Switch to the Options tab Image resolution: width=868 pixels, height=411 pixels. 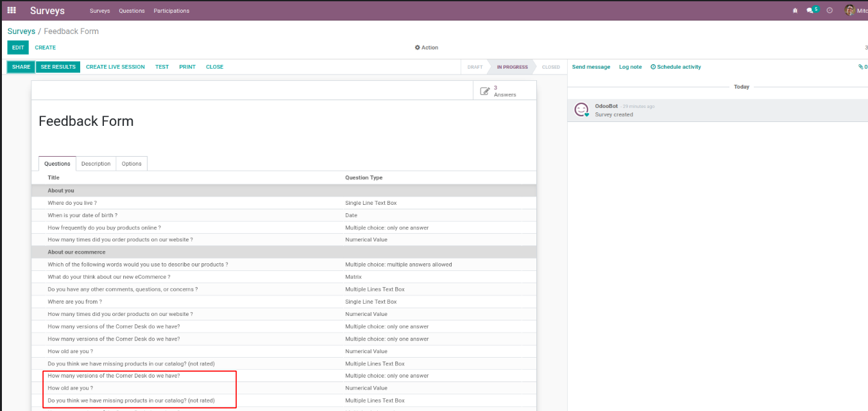coord(132,164)
